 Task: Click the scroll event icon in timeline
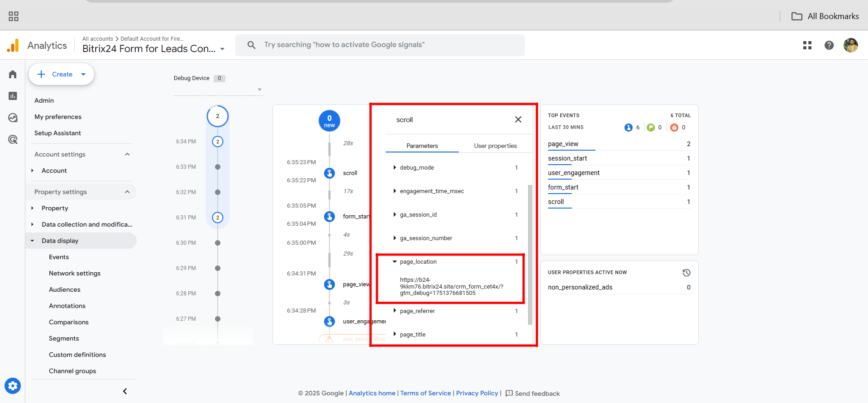click(329, 173)
